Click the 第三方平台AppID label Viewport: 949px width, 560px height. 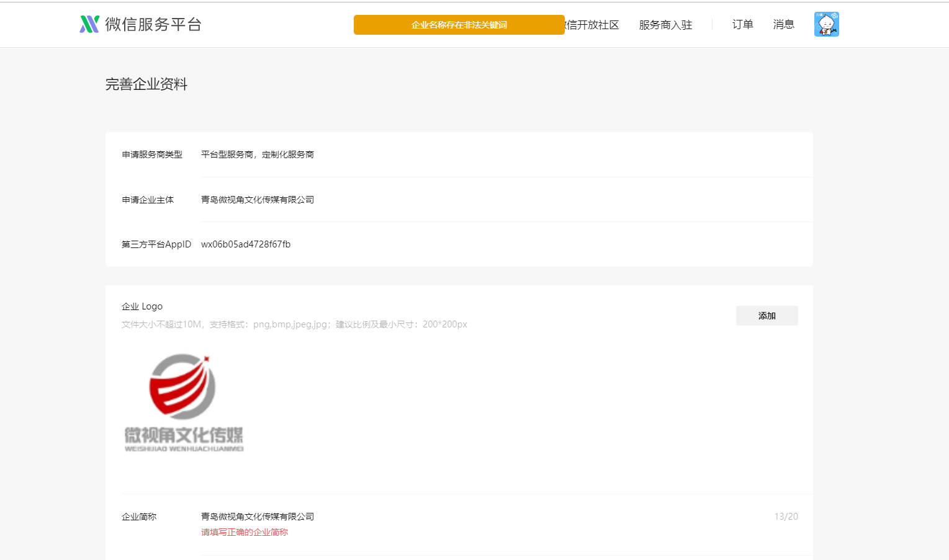pos(156,244)
